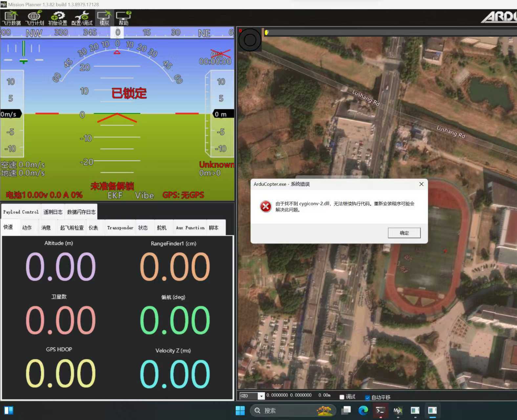Click the GPS: 无GPS status text

pos(183,195)
